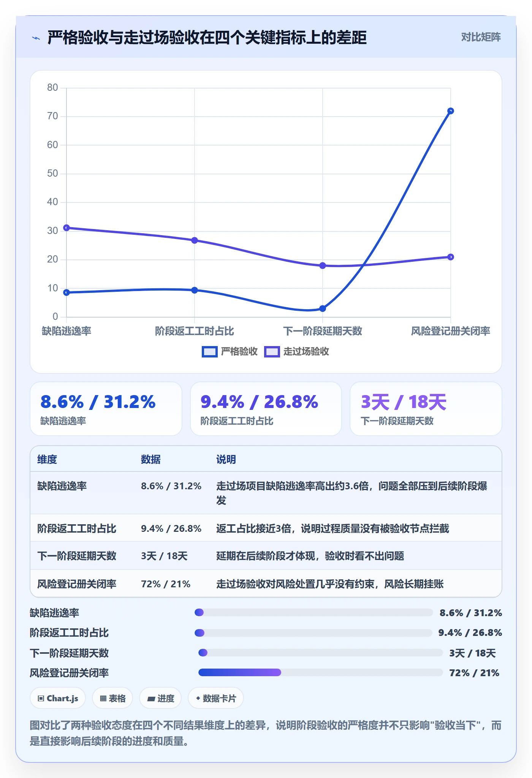Select the 数据卡片 tag chip
The image size is (532, 778).
215,698
